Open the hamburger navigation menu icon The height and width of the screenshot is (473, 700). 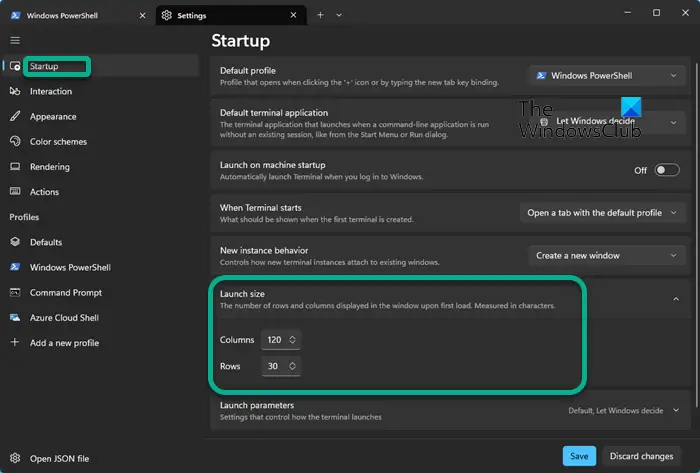tap(15, 41)
